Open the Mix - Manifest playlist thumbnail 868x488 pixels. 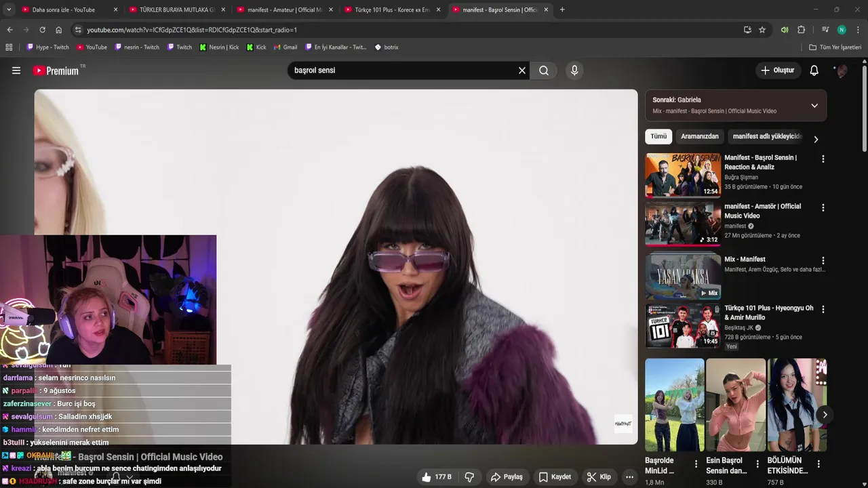(x=683, y=277)
